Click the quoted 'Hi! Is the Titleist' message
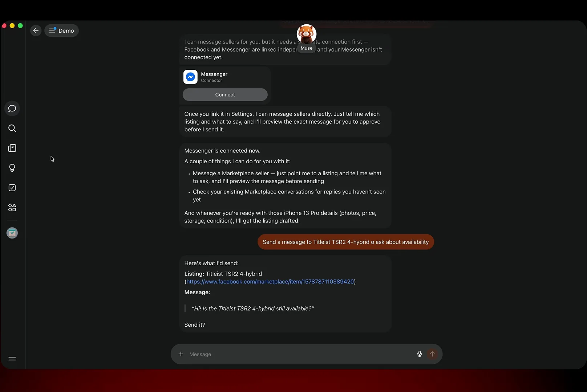 253,309
